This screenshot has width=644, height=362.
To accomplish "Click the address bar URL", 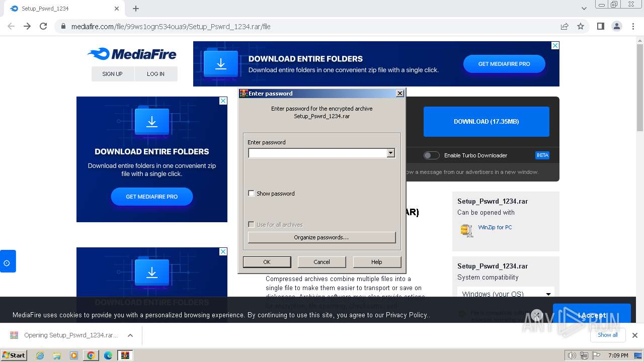I will tap(171, 27).
